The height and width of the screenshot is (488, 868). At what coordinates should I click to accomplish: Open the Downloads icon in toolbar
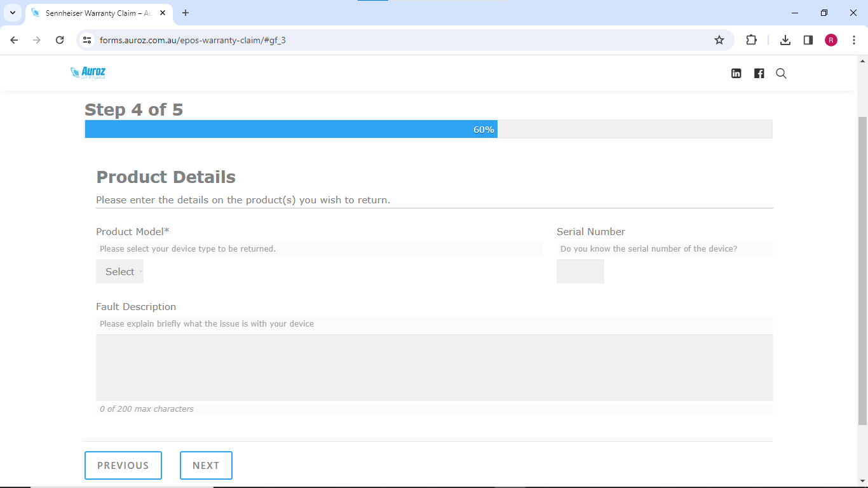[x=785, y=40]
